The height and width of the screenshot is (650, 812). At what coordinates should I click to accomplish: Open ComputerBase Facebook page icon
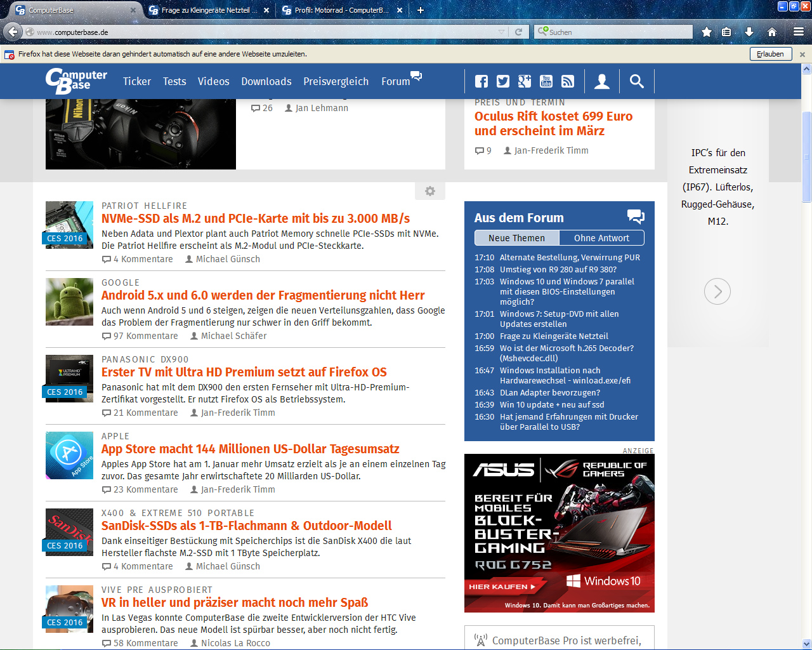point(481,81)
